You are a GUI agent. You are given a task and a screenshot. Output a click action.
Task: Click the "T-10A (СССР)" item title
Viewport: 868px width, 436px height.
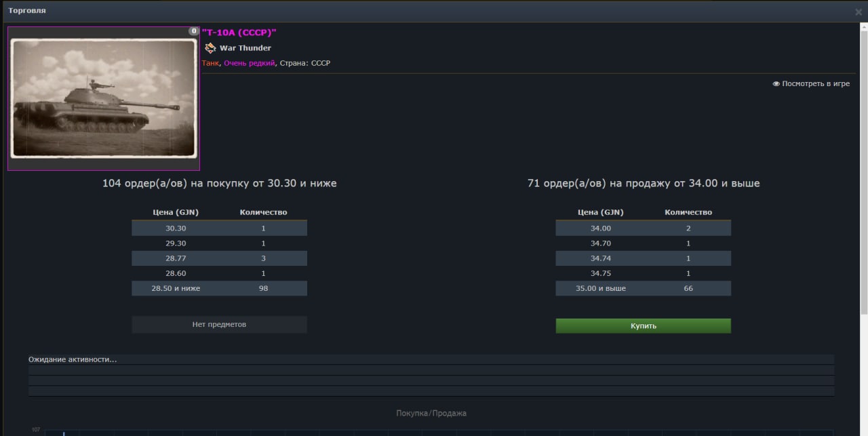(239, 33)
